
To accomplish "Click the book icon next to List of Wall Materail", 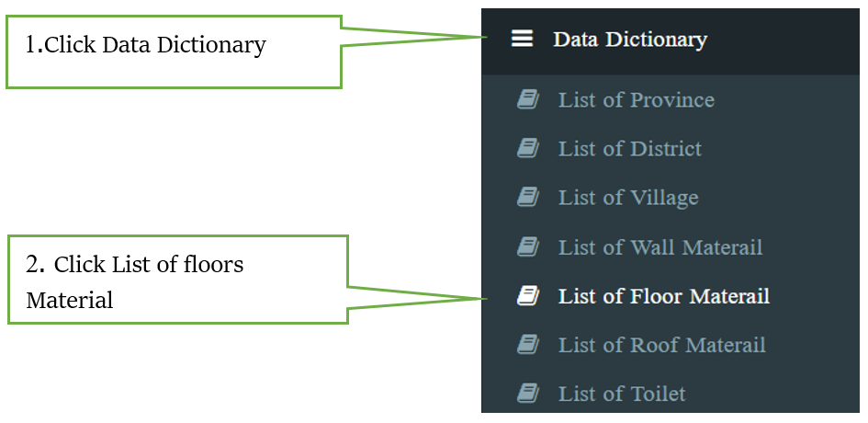I will coord(527,246).
